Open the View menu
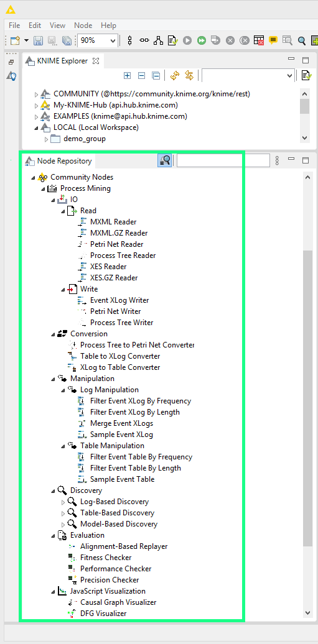This screenshot has width=318, height=644. (x=58, y=25)
